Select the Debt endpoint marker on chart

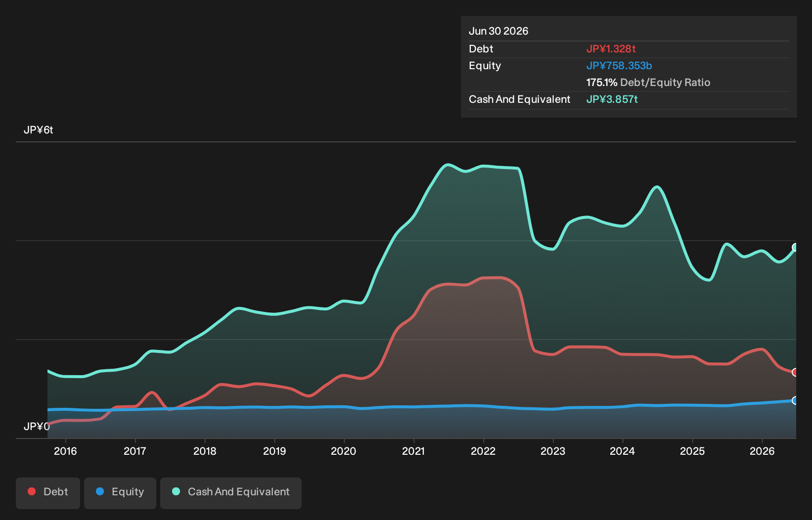click(795, 372)
